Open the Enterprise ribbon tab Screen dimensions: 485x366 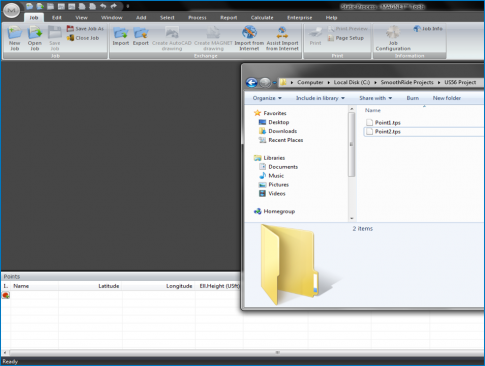point(300,18)
